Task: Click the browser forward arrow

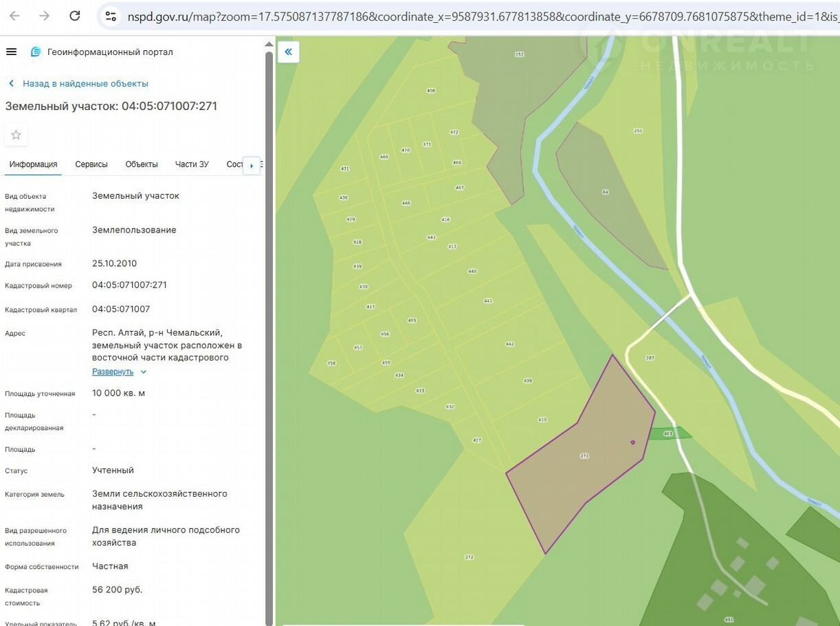Action: pyautogui.click(x=45, y=16)
